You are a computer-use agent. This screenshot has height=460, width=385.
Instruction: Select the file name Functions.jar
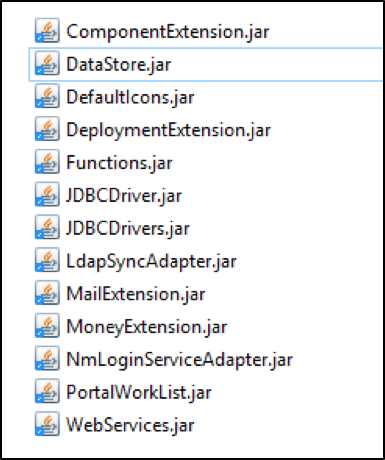119,163
